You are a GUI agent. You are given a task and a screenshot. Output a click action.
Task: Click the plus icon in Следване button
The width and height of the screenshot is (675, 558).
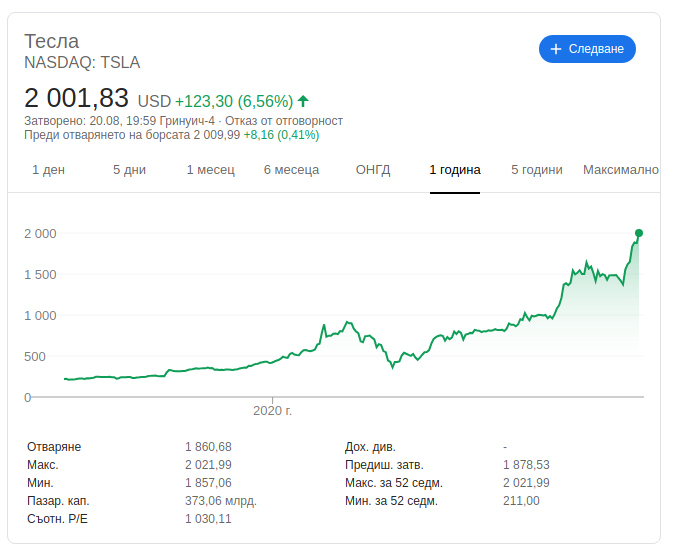556,49
